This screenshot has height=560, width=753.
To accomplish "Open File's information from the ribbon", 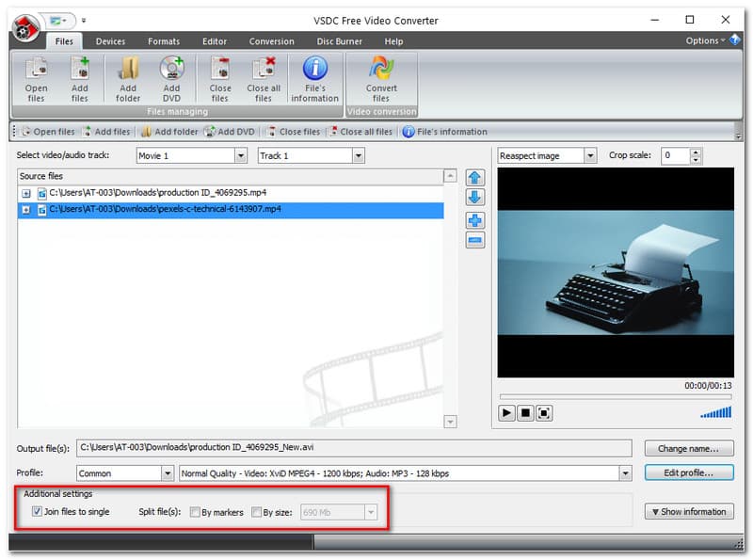I will click(x=315, y=79).
